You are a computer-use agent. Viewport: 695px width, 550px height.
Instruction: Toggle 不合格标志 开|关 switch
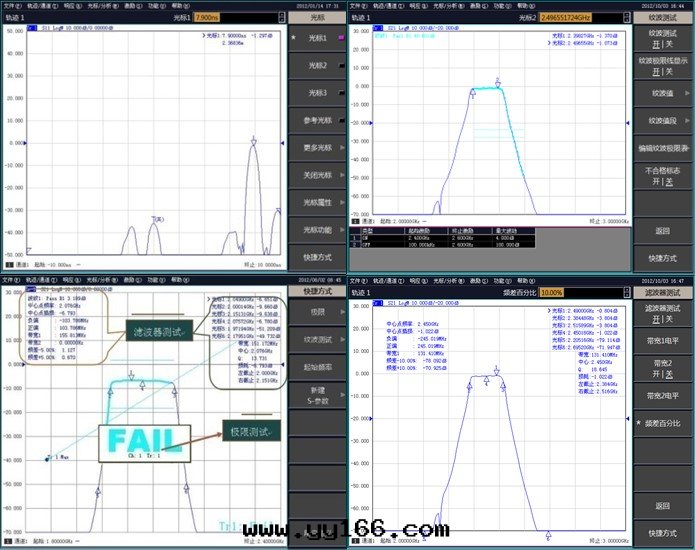click(662, 176)
